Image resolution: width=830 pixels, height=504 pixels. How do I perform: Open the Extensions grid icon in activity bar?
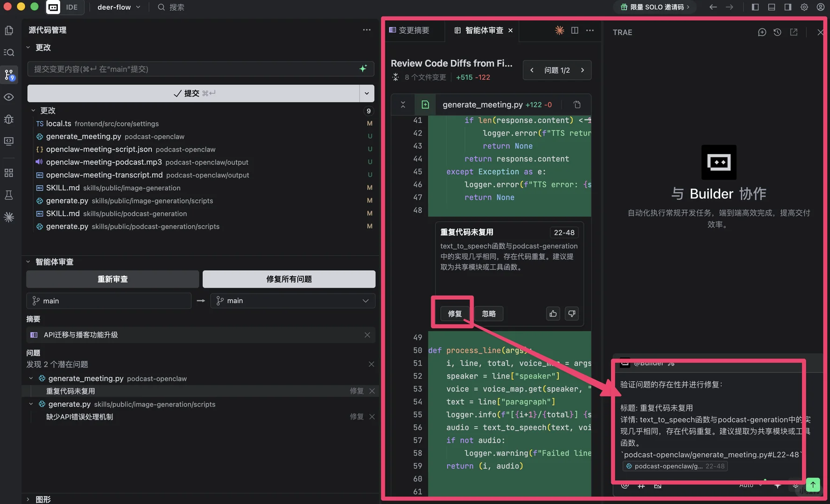(9, 173)
